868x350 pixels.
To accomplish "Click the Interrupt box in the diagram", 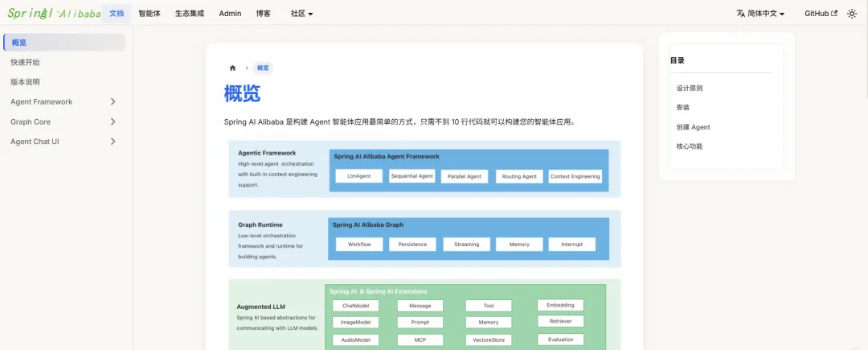I will pyautogui.click(x=572, y=245).
